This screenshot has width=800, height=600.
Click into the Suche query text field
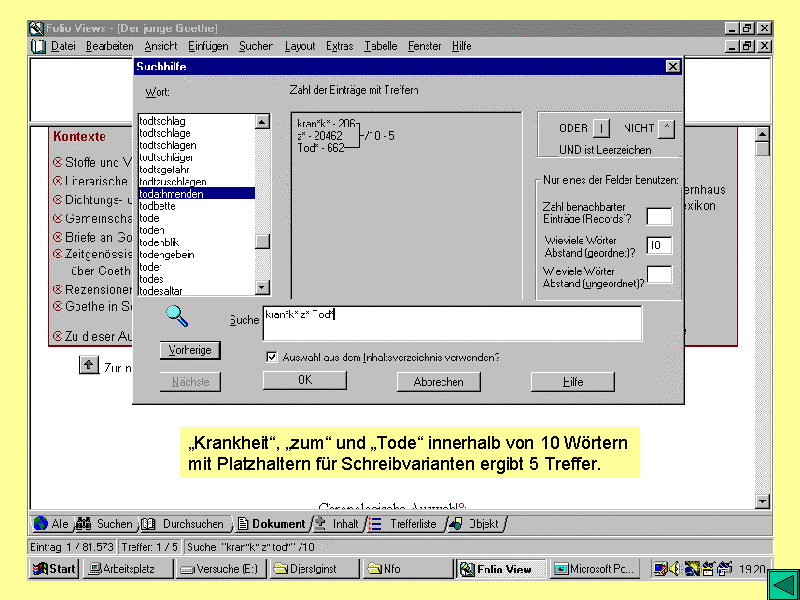tap(450, 323)
